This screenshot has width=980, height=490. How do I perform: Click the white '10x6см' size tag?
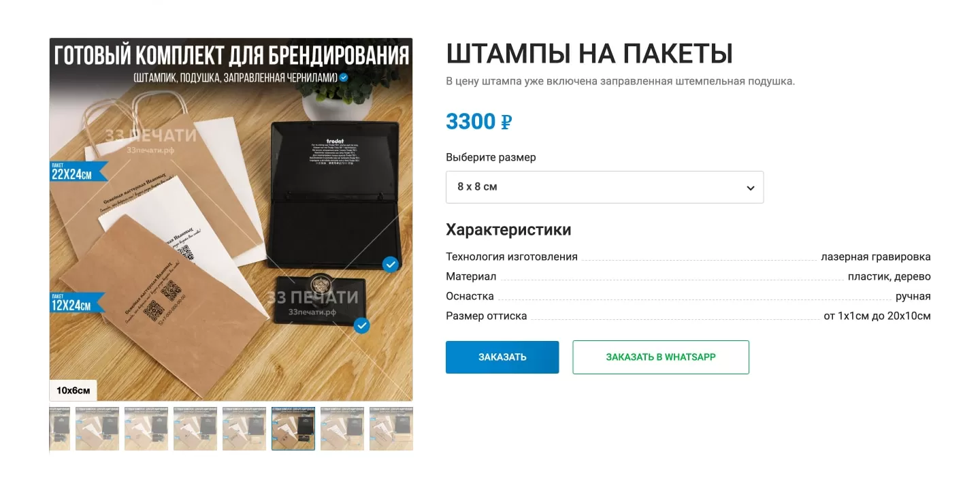73,391
